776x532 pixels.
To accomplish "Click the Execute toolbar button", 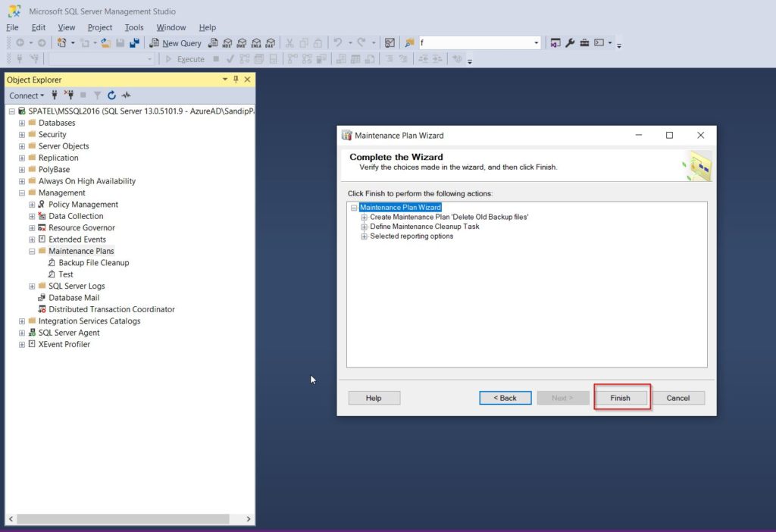I will [185, 59].
